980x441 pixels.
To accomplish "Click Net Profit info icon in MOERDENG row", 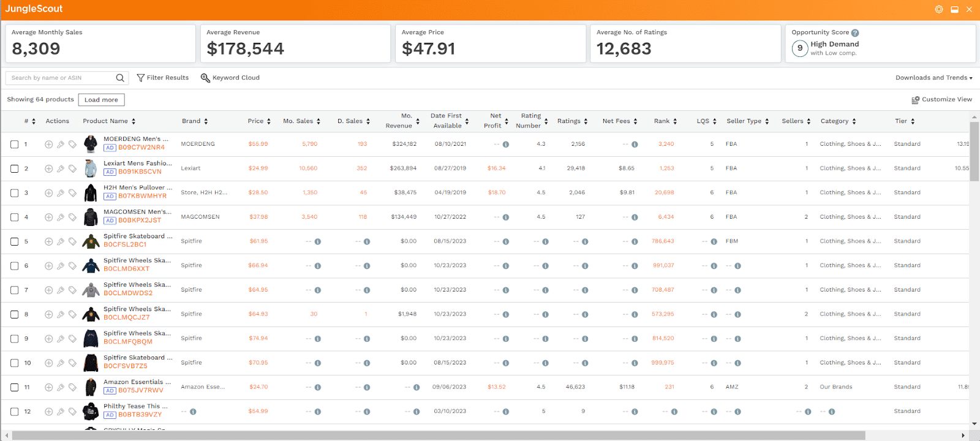I will click(506, 145).
